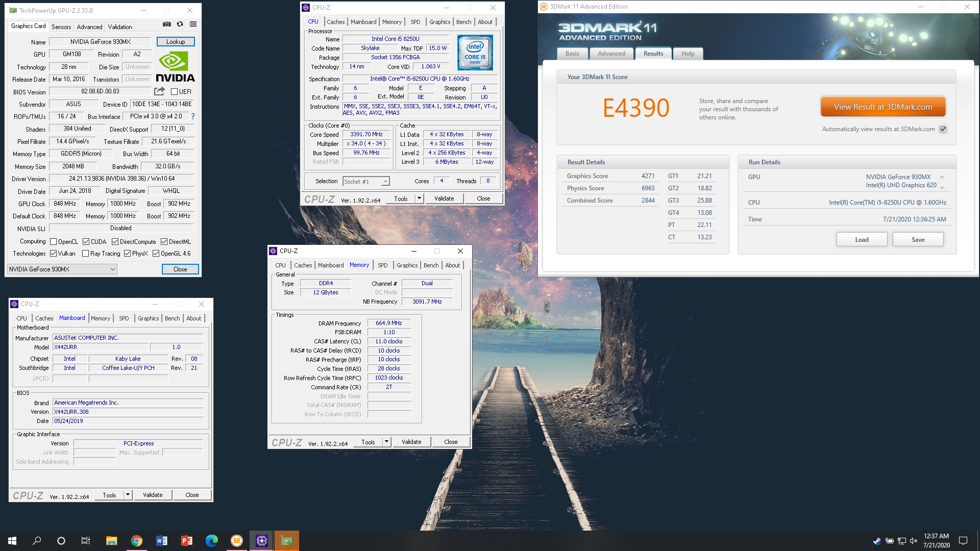980x551 pixels.
Task: Click GPU list scroll down arrow in Run Details
Action: point(942,187)
